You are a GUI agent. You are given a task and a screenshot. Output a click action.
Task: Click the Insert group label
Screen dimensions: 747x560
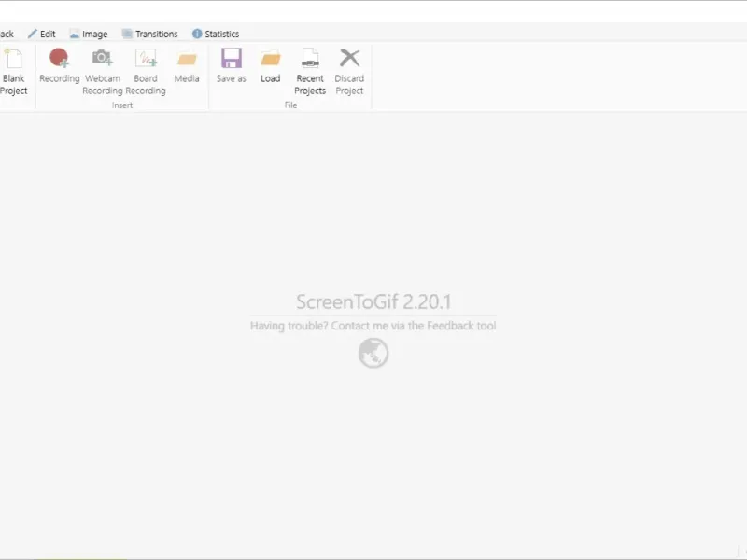[122, 105]
